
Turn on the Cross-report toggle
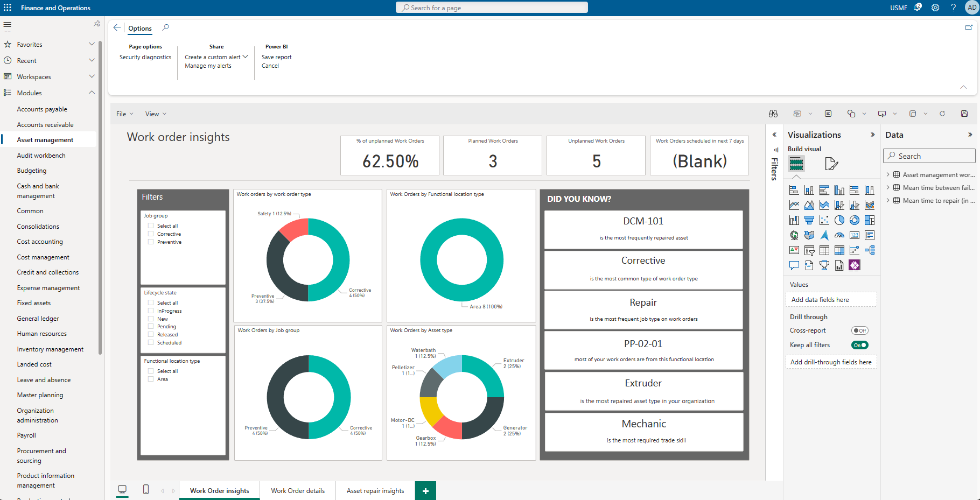pyautogui.click(x=859, y=330)
